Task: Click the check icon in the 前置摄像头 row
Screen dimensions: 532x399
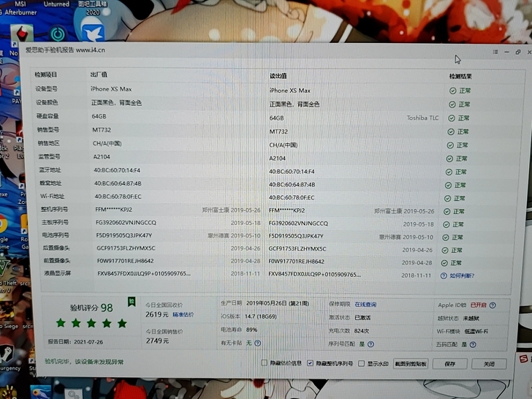Action: pyautogui.click(x=444, y=263)
